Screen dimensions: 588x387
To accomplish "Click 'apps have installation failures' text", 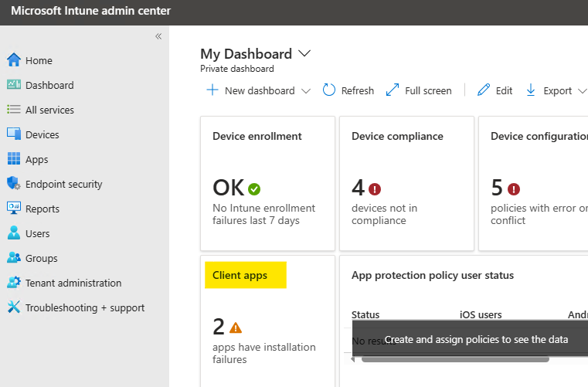I will (x=264, y=353).
